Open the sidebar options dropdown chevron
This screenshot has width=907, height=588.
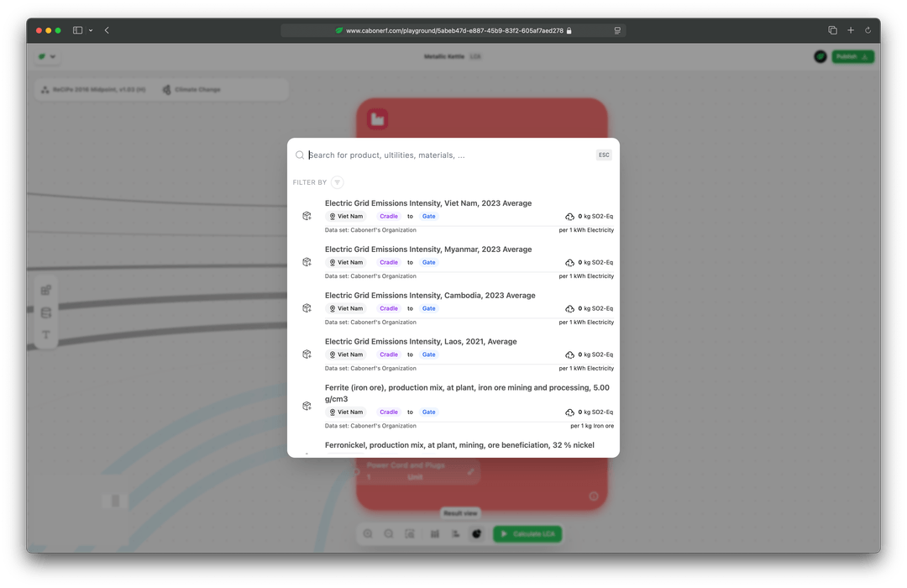coord(91,30)
